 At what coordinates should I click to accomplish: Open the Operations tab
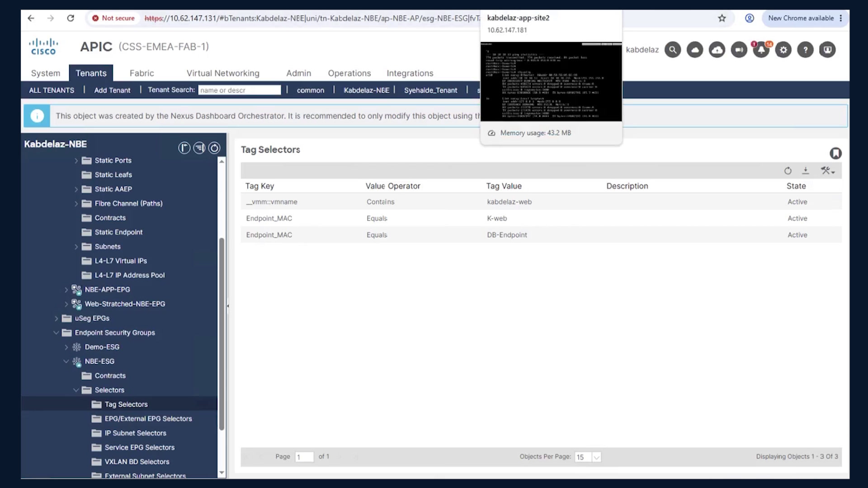coord(349,73)
